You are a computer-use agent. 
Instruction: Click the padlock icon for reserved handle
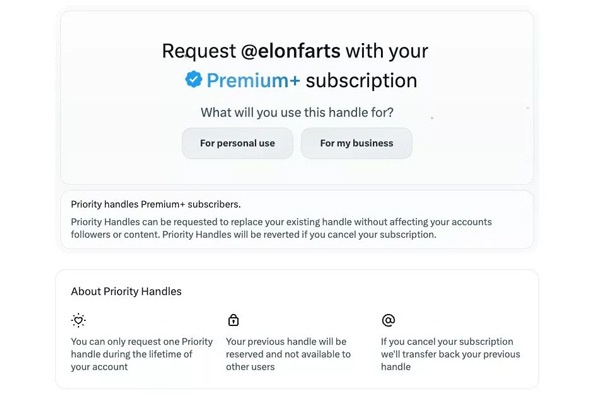coord(234,320)
